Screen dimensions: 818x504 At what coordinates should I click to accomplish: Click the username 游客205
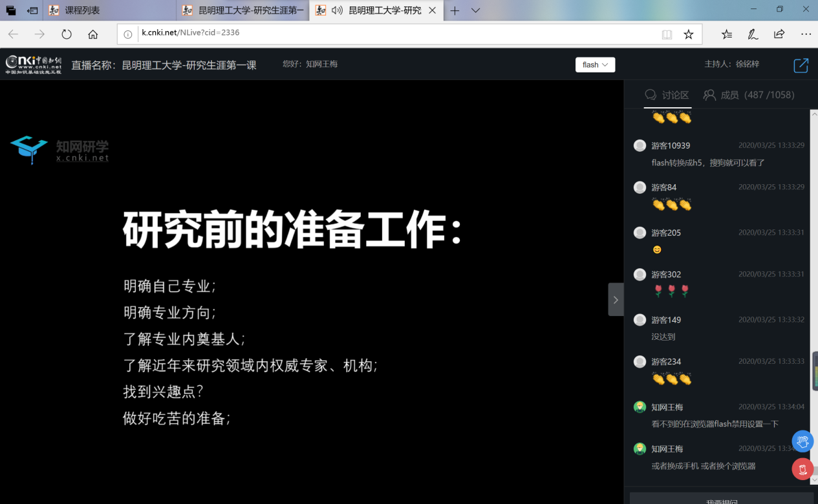point(666,233)
